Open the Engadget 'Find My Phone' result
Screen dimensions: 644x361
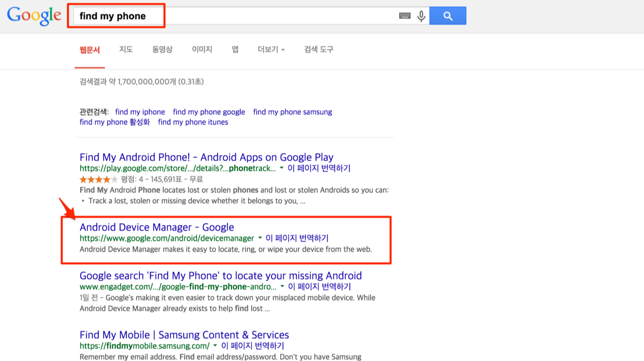point(221,276)
